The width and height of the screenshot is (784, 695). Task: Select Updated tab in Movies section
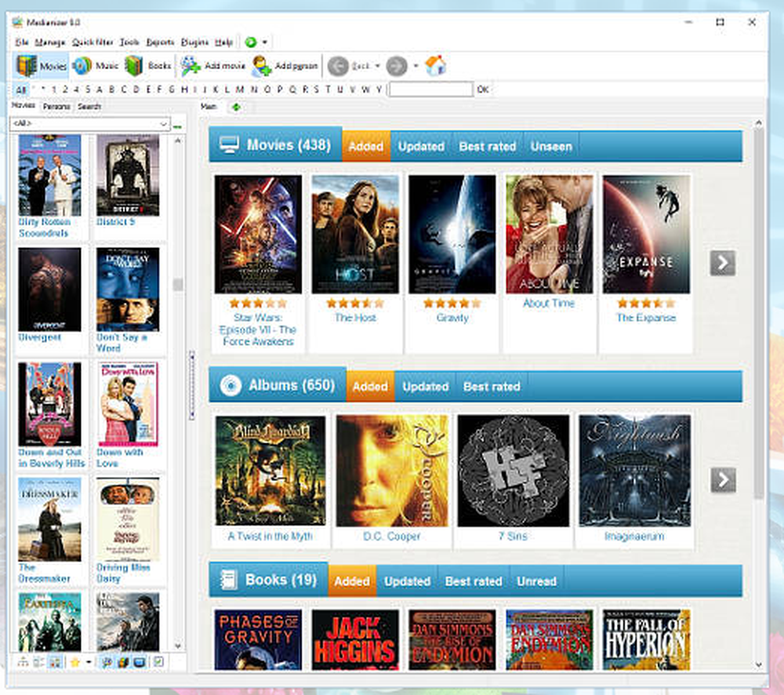pyautogui.click(x=421, y=147)
